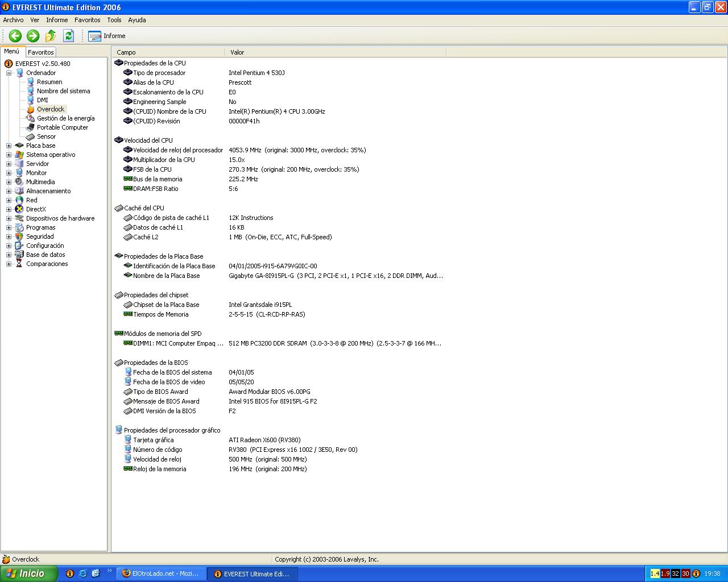Open the Ayuda menu
Screen dimensions: 728x582
point(137,20)
